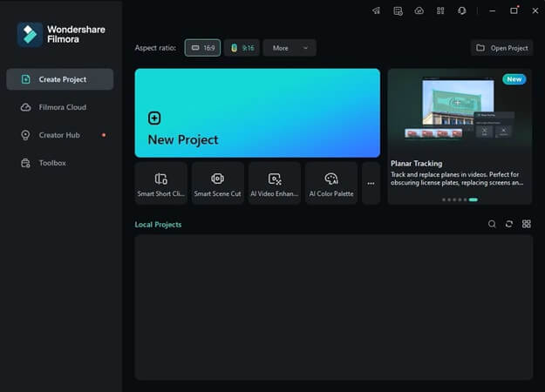Click the Local Projects heading

click(x=158, y=225)
